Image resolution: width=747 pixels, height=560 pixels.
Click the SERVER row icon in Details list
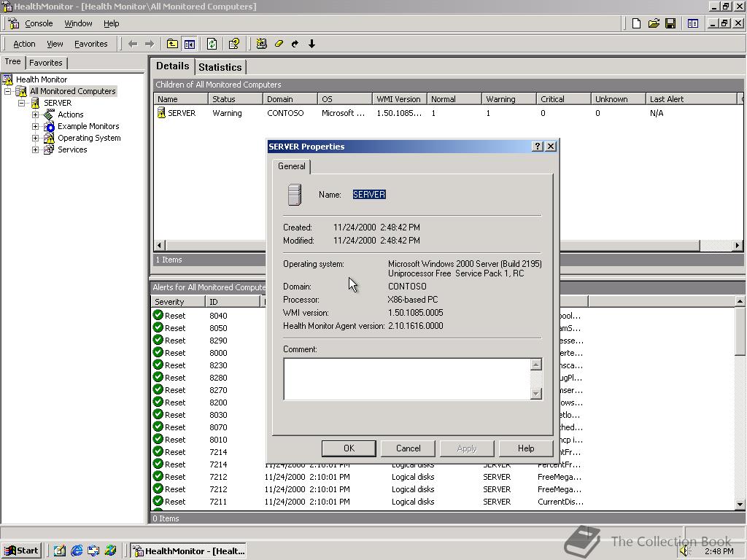161,113
